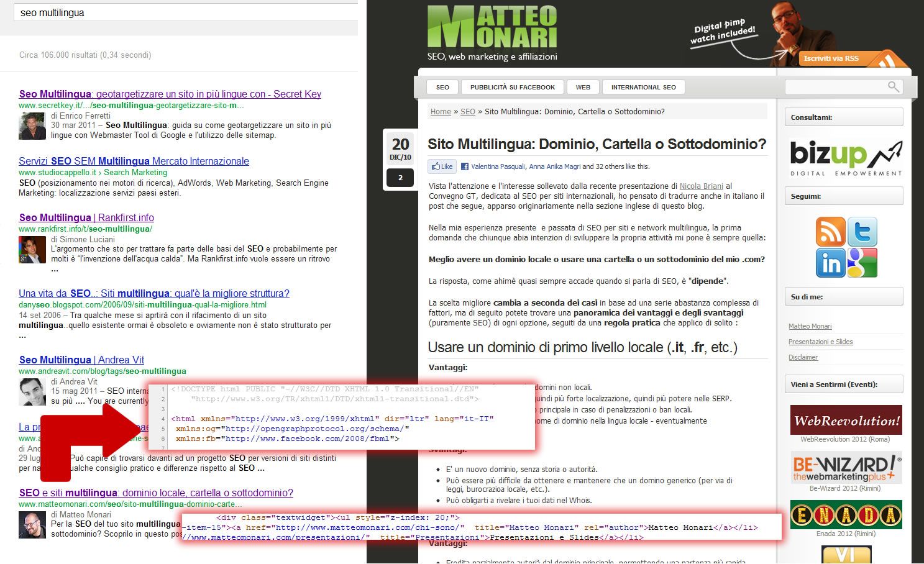Click Simone Luciani's author photo

(32, 250)
